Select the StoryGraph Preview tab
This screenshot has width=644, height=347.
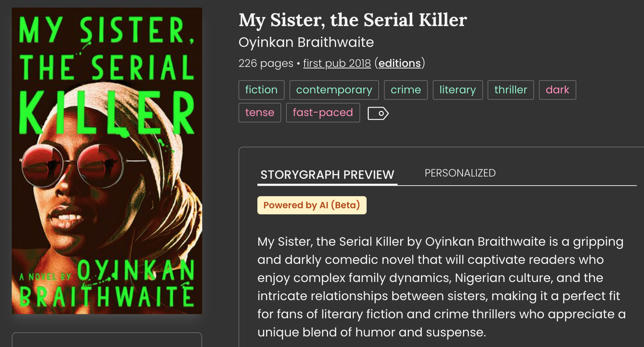coord(327,175)
